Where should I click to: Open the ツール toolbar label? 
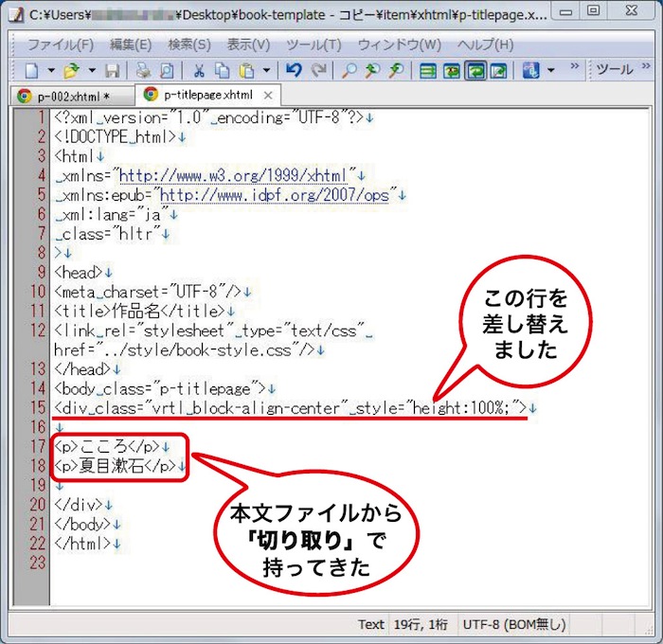tap(615, 69)
